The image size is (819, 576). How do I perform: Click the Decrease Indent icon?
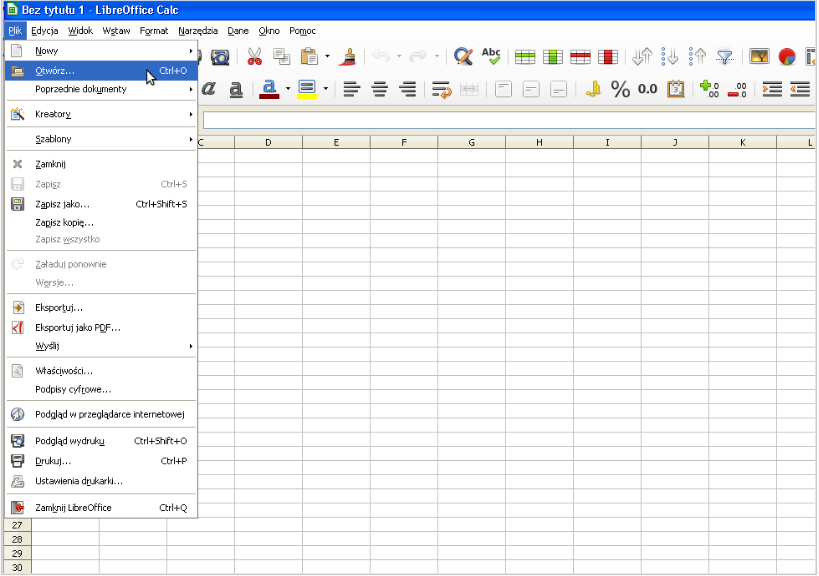coord(799,89)
